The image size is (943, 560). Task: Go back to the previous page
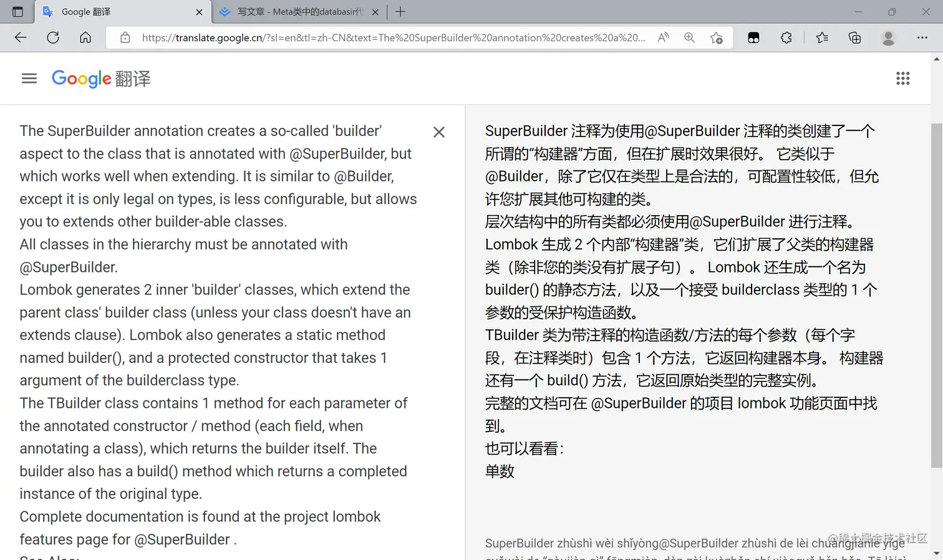pyautogui.click(x=21, y=37)
